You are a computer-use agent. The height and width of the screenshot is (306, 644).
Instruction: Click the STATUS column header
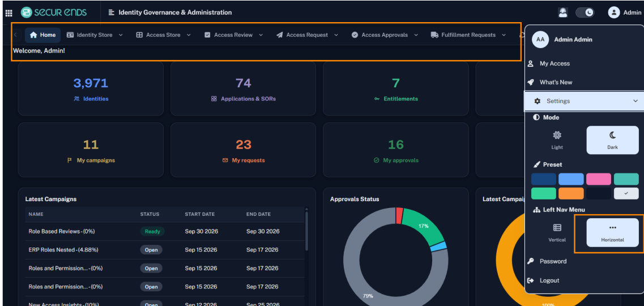click(x=150, y=214)
